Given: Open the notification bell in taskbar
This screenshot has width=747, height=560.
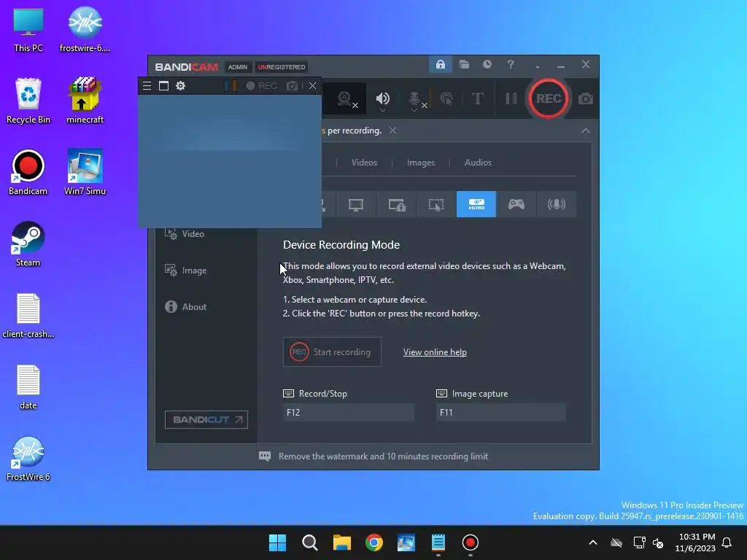Looking at the screenshot, I should pyautogui.click(x=727, y=542).
